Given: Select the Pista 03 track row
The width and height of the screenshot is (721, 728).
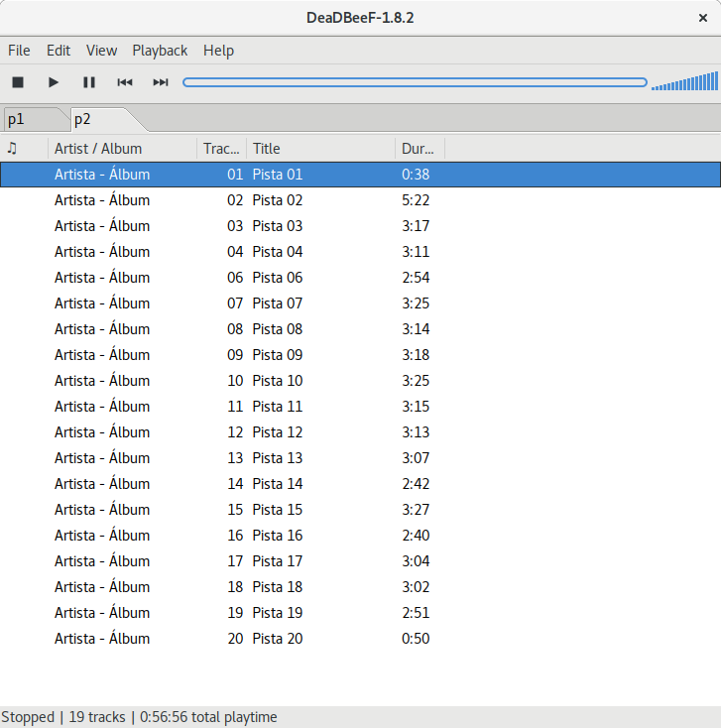Looking at the screenshot, I should tap(360, 226).
